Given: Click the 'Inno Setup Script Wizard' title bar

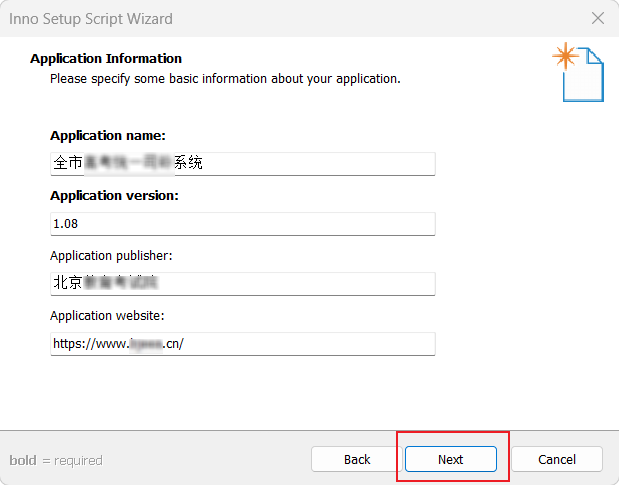Looking at the screenshot, I should tap(91, 19).
